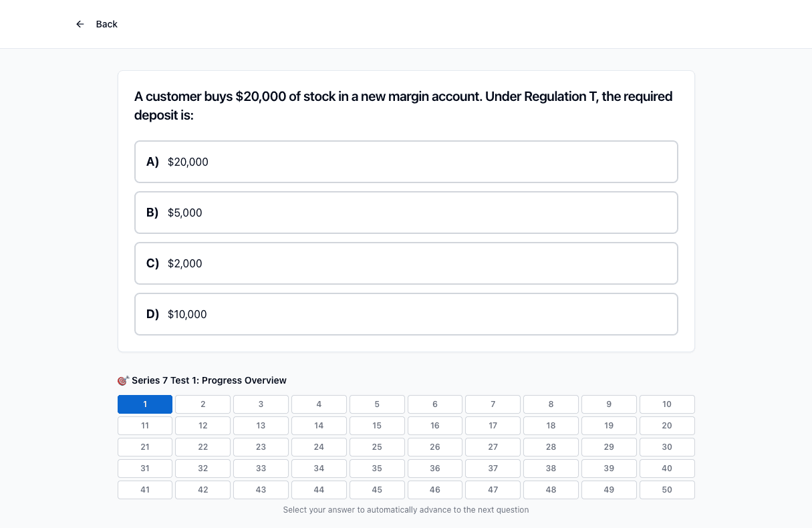This screenshot has height=528, width=812.
Task: Go to question 41
Action: coord(145,490)
